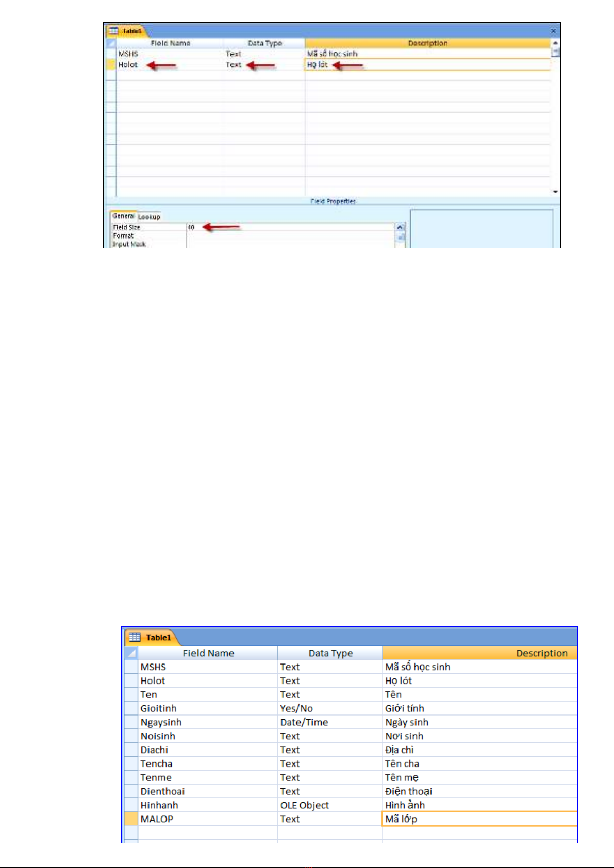Screen dimensions: 614x868
Task: Click the highlighted row selector beside MALOP
Action: [x=131, y=819]
